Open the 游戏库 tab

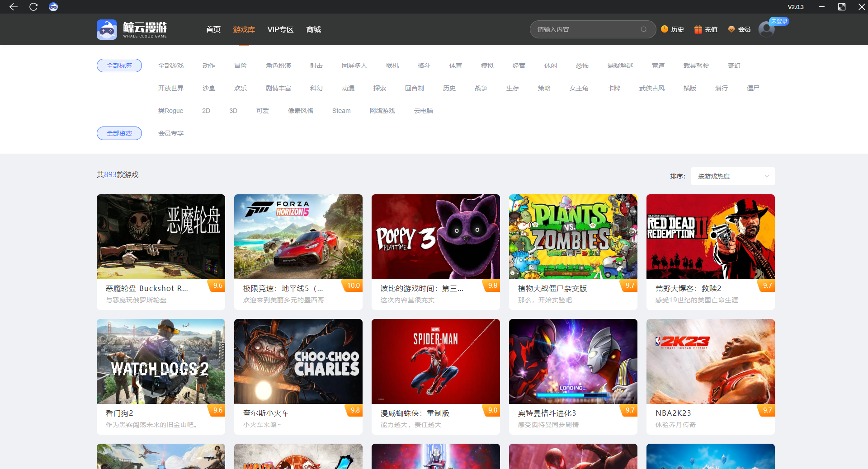(244, 29)
